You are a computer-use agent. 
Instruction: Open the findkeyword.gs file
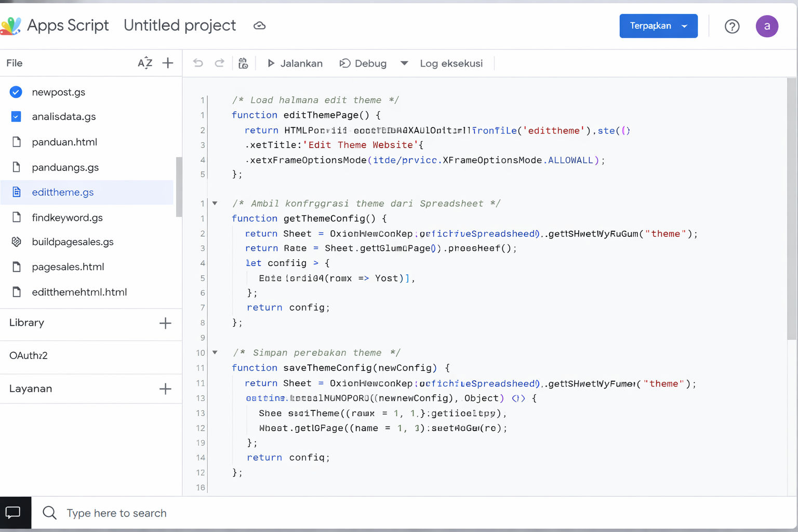68,217
